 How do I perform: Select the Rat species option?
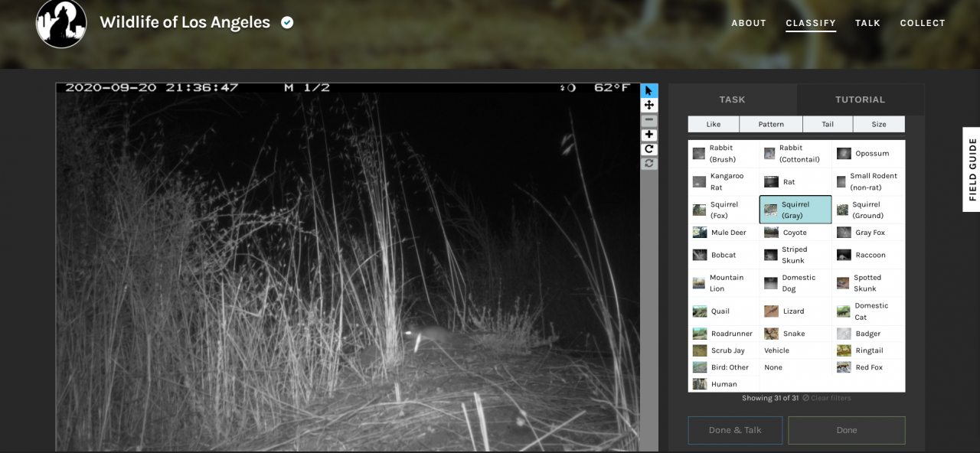click(795, 181)
